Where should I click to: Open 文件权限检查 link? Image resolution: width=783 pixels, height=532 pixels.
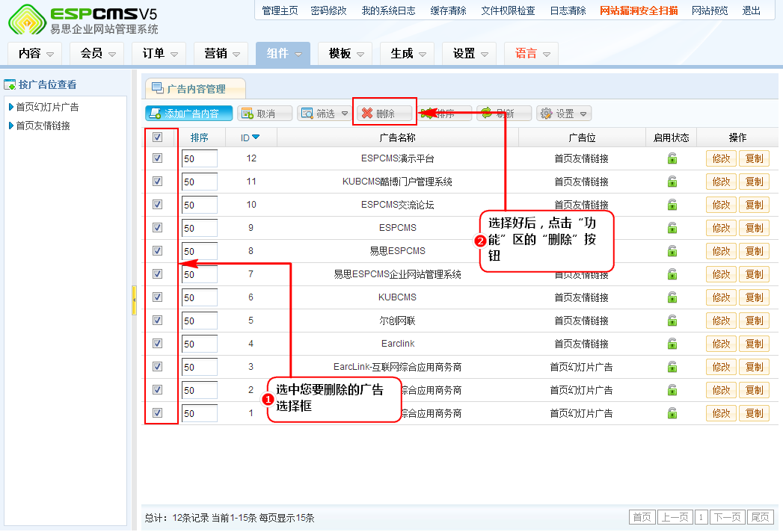point(508,10)
